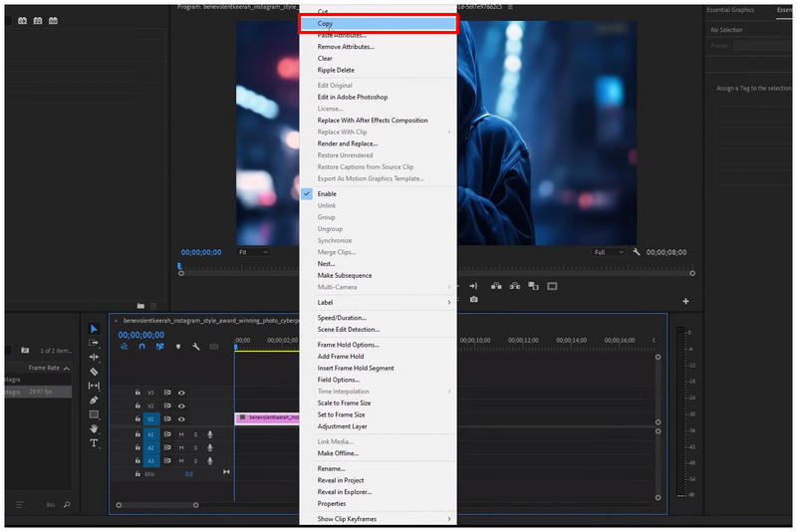The image size is (797, 532).
Task: Select the Hand tool
Action: click(x=94, y=428)
